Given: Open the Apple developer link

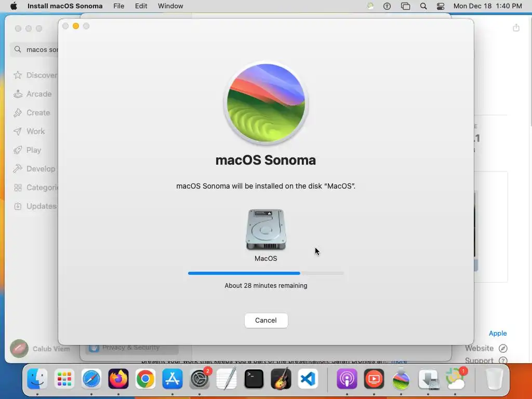Looking at the screenshot, I should 498,333.
